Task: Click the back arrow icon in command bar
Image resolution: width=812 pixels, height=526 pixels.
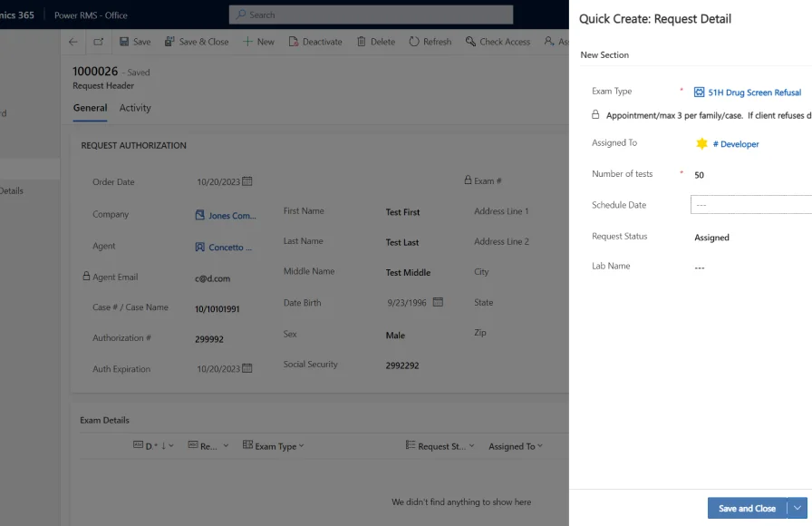Action: [73, 42]
